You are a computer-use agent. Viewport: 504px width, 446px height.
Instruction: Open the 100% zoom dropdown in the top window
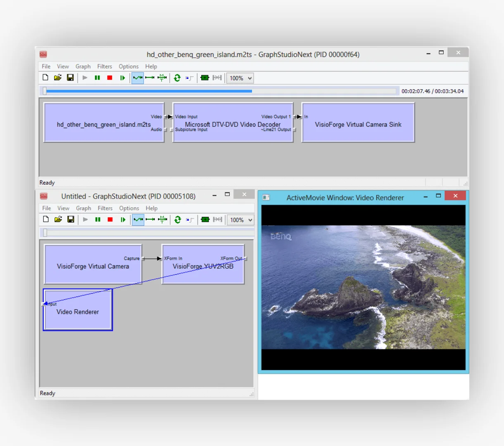pyautogui.click(x=240, y=78)
